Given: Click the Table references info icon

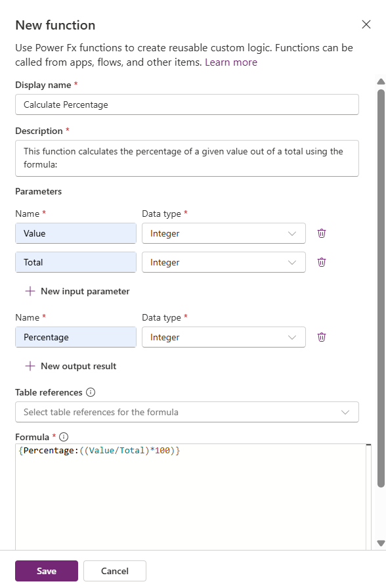Looking at the screenshot, I should click(91, 392).
